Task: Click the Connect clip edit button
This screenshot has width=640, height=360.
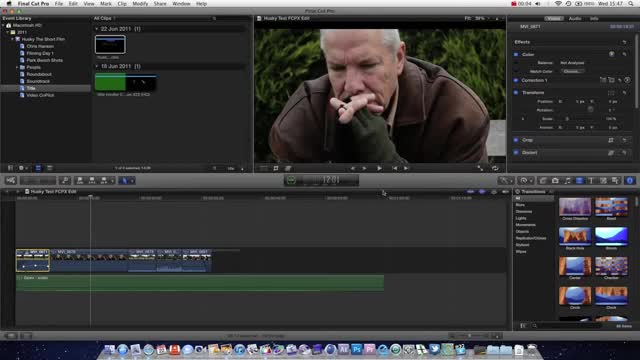Action: [x=80, y=180]
